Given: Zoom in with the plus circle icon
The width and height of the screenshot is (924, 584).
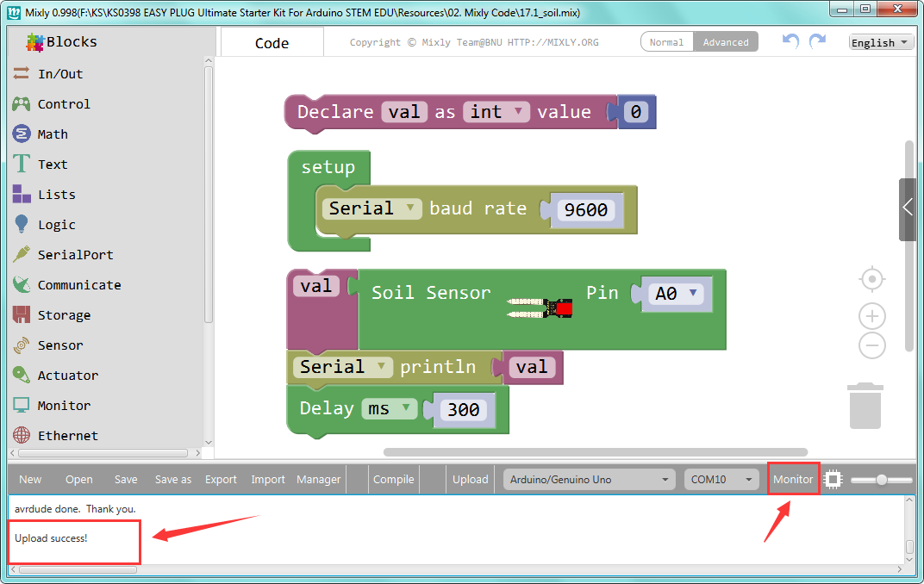Looking at the screenshot, I should tap(872, 317).
